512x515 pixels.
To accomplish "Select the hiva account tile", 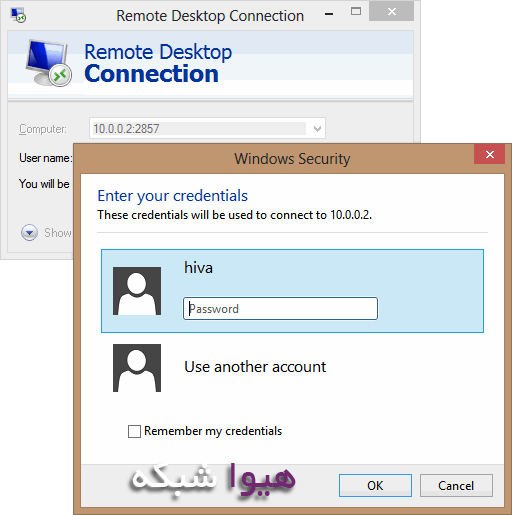I will click(x=292, y=291).
